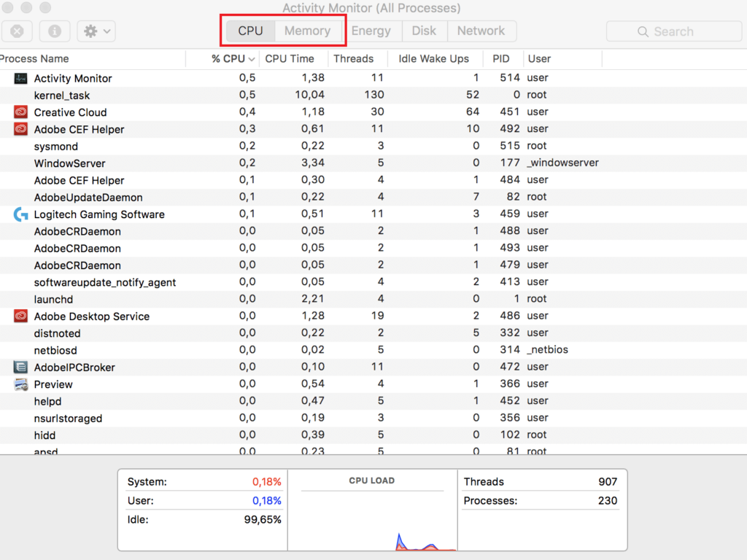
Task: Open the gear actions dropdown
Action: [97, 31]
